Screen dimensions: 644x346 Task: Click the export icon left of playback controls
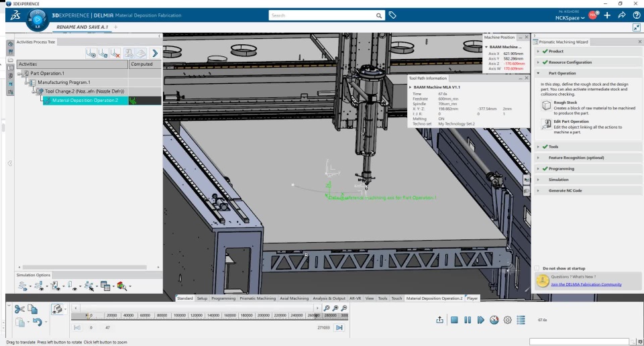440,320
